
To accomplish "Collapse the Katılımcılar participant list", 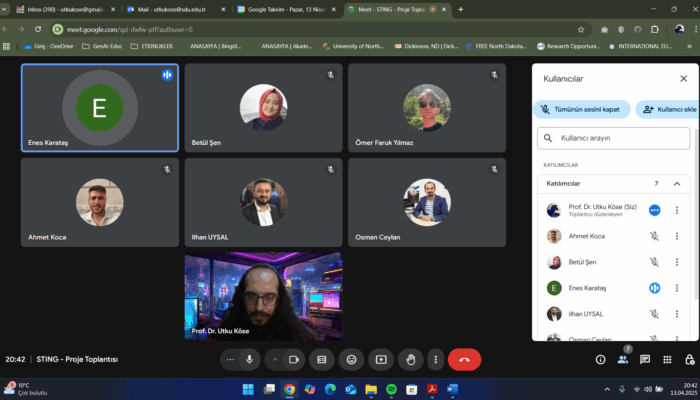I will (x=677, y=184).
